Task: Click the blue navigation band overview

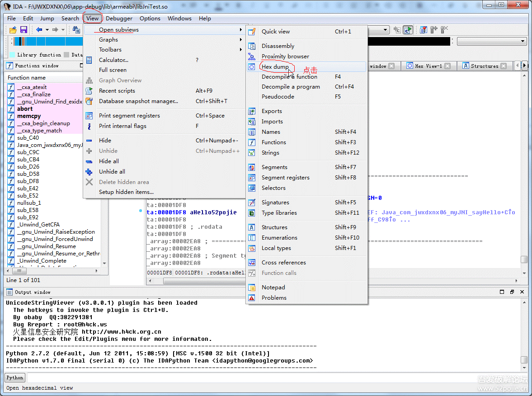Action: pyautogui.click(x=45, y=42)
